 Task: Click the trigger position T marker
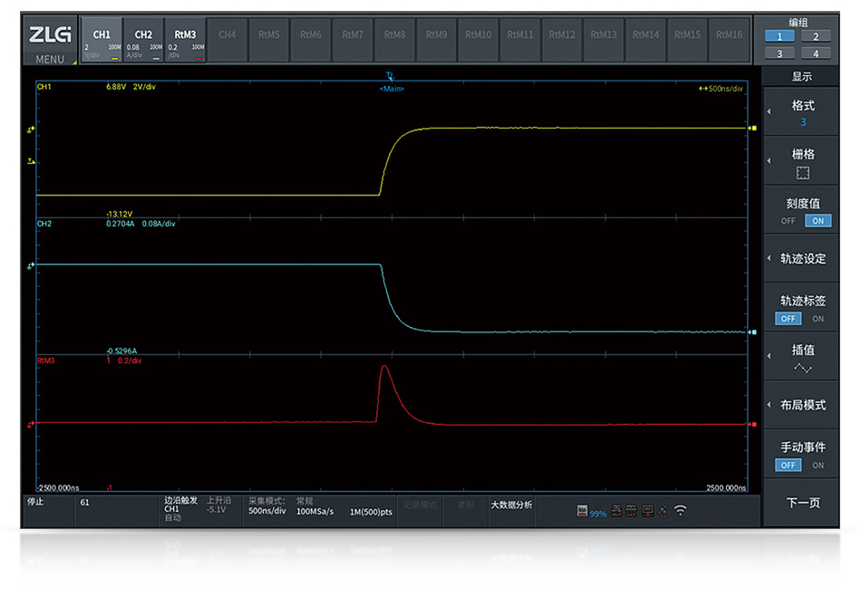[x=390, y=76]
